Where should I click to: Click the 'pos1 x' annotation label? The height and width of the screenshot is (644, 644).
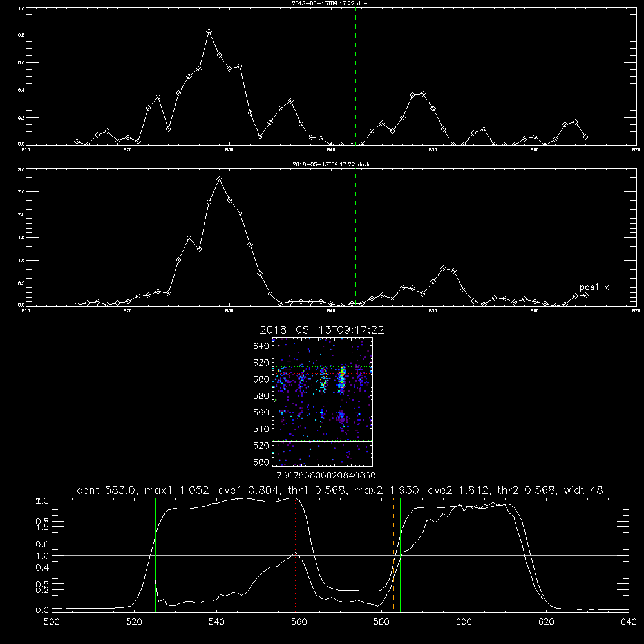point(594,287)
